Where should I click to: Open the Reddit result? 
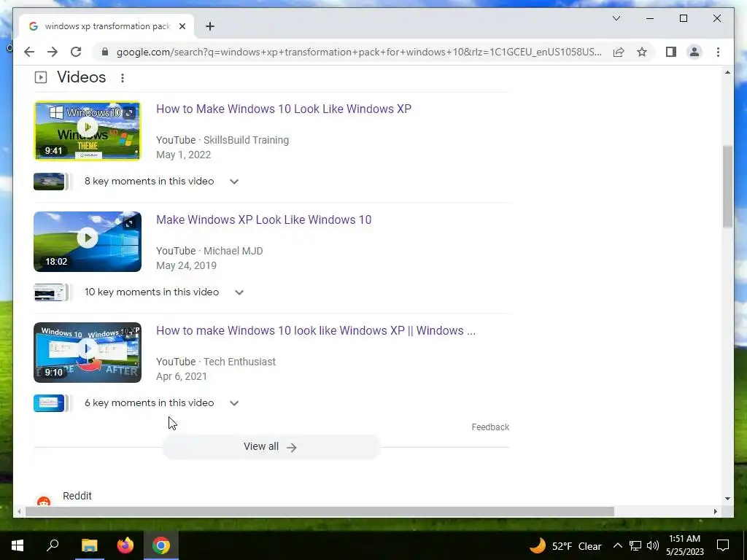[77, 496]
